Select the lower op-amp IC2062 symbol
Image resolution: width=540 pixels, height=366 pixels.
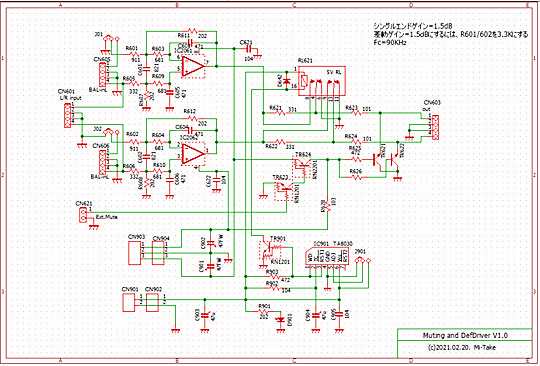pos(193,154)
